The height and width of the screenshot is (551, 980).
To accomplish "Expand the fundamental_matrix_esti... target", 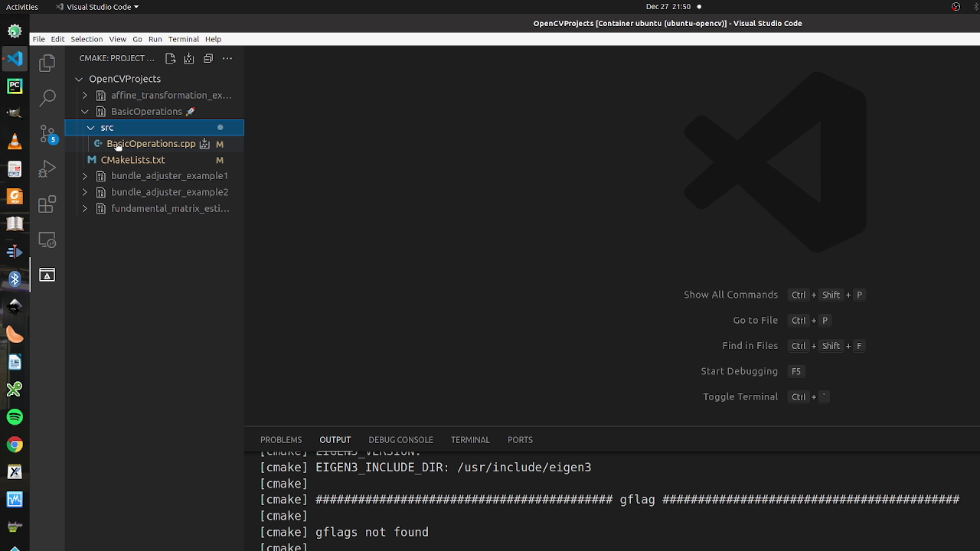I will 85,208.
